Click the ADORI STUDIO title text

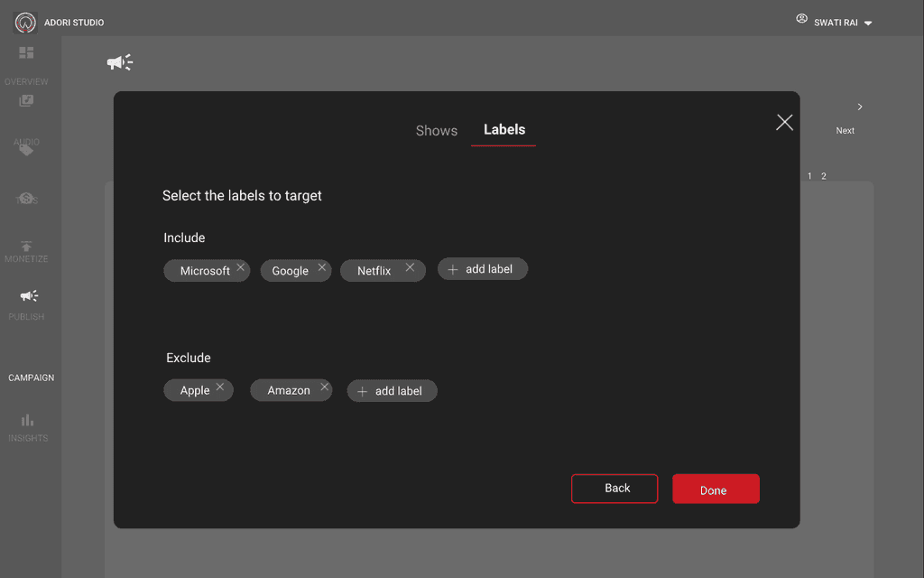[74, 23]
